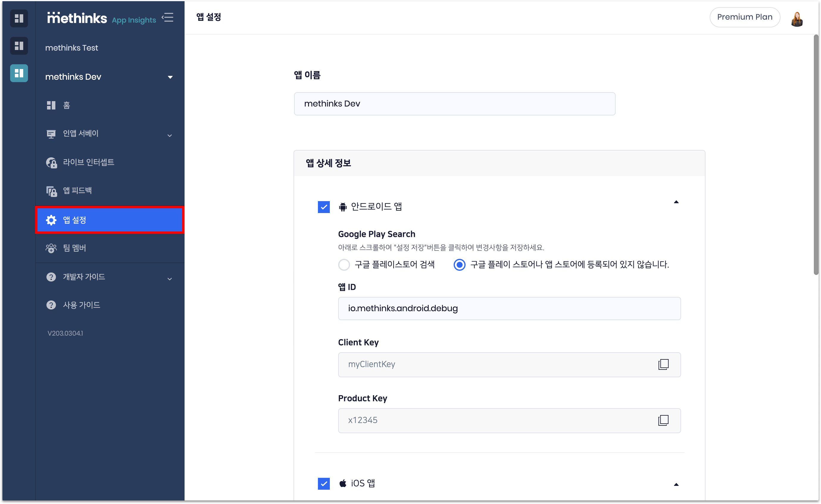Click the 라이브 인터셉트 icon

(52, 162)
